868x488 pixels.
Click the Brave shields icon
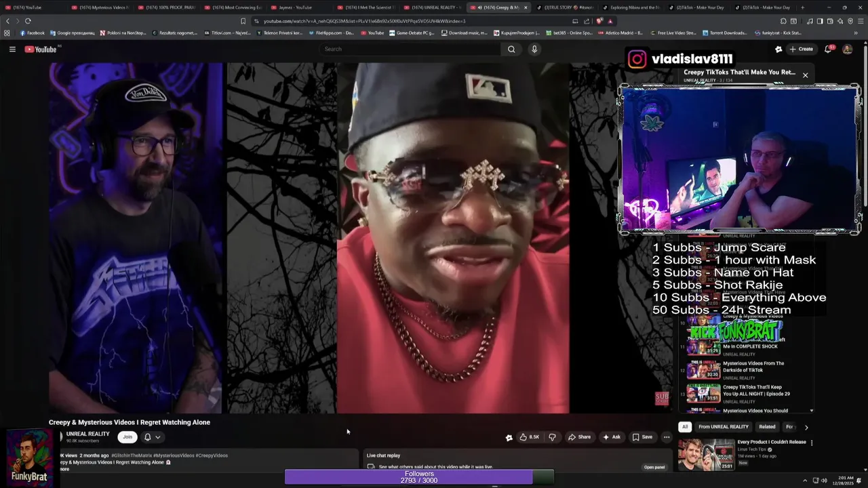599,21
